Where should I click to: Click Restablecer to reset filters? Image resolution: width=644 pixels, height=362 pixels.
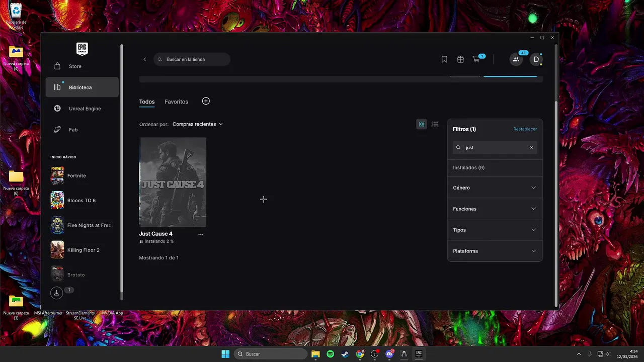tap(525, 129)
